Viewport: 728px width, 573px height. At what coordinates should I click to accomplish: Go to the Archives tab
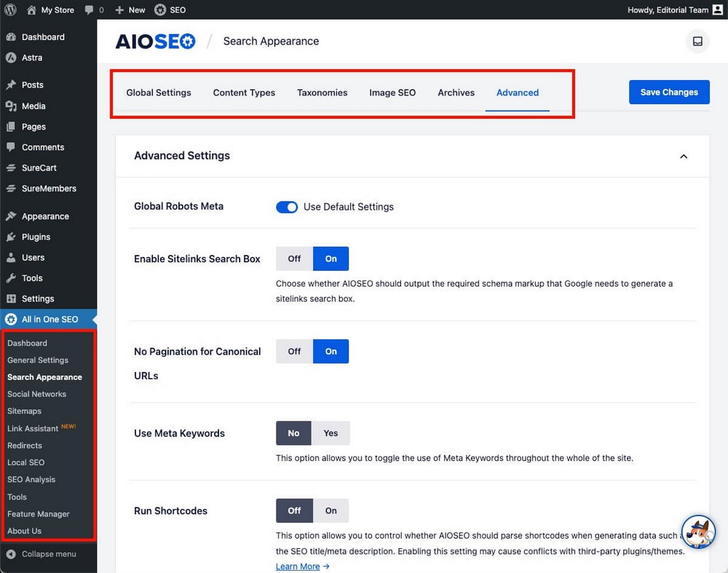(x=456, y=92)
